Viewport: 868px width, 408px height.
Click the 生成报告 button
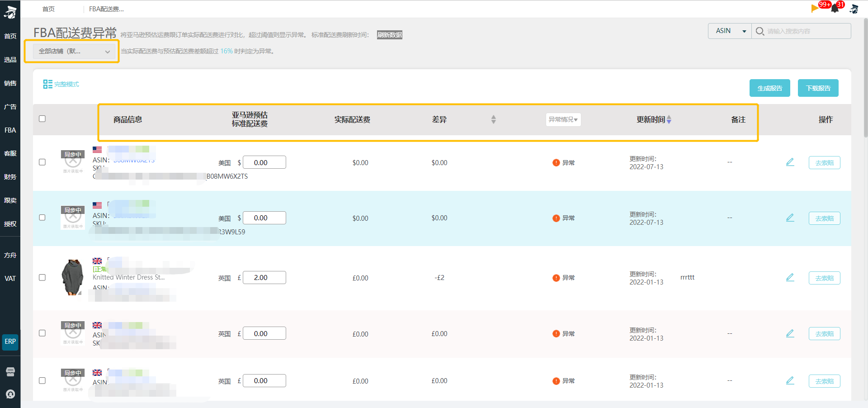coord(769,88)
